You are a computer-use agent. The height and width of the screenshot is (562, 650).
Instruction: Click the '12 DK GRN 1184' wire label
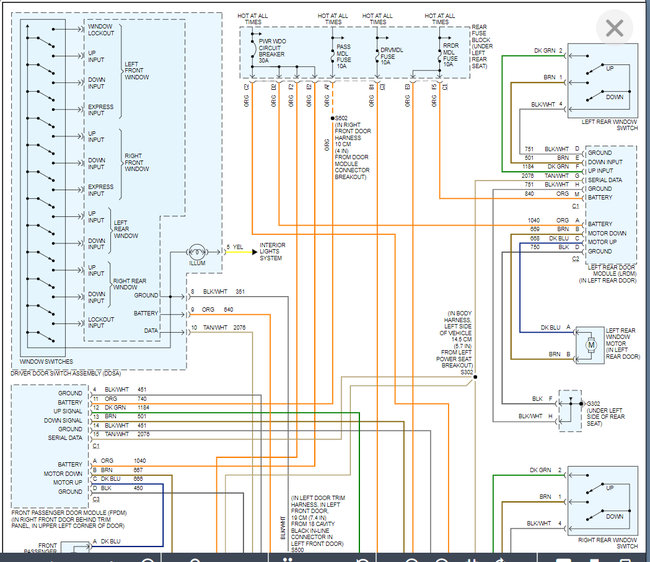(x=121, y=408)
